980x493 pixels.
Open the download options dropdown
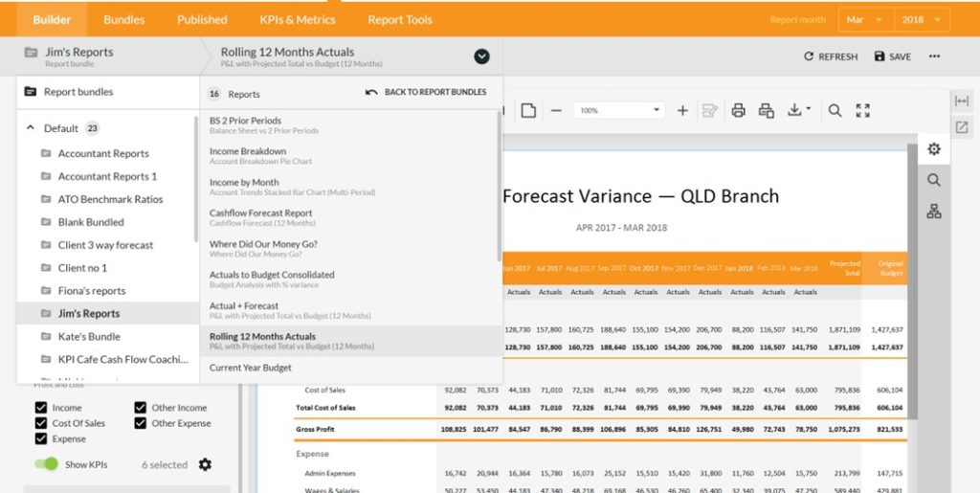pyautogui.click(x=799, y=111)
